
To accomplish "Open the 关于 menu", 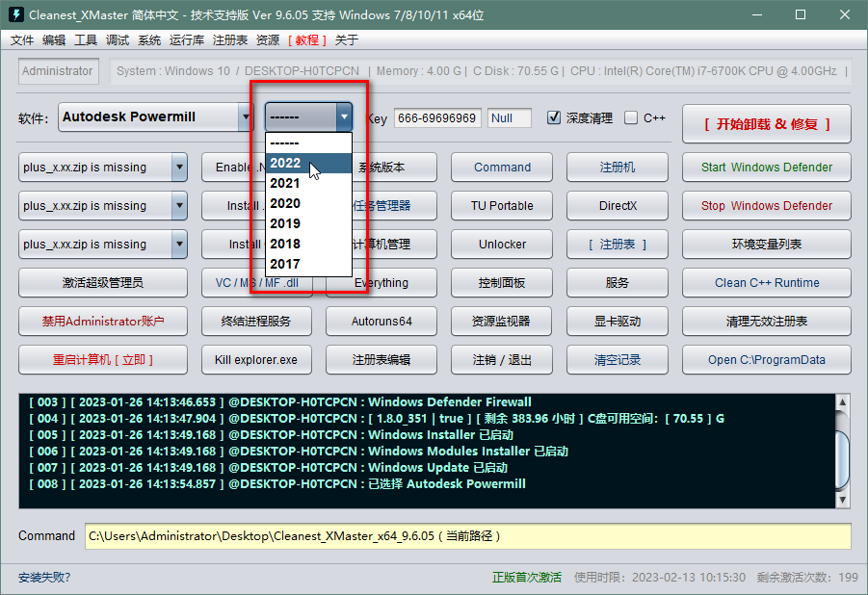I will [347, 39].
